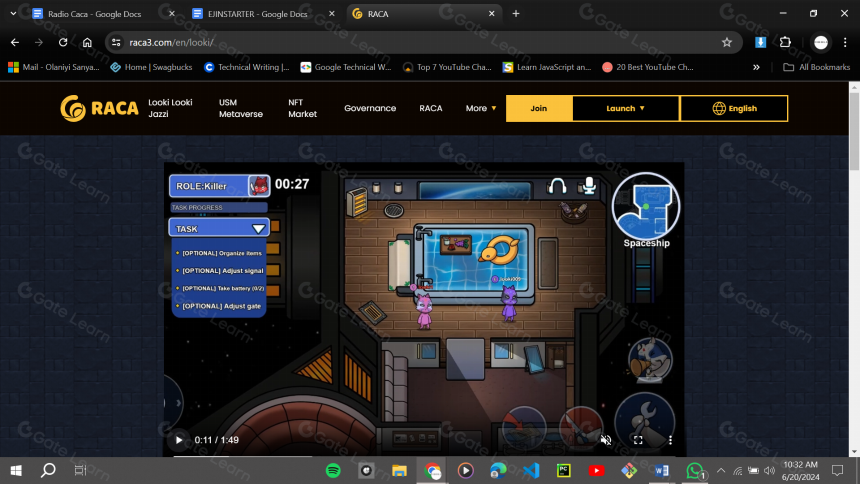The image size is (860, 484).
Task: Click the Spaceship minimap in the game
Action: point(646,206)
